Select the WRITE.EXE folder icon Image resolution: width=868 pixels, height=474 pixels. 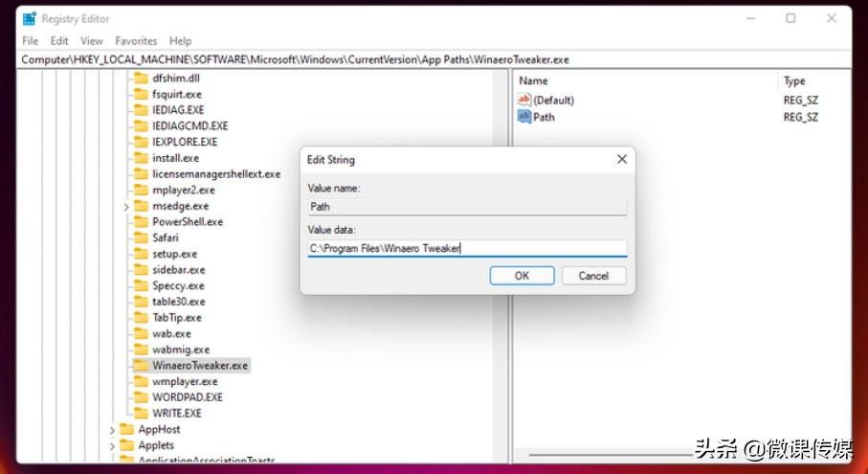(142, 413)
